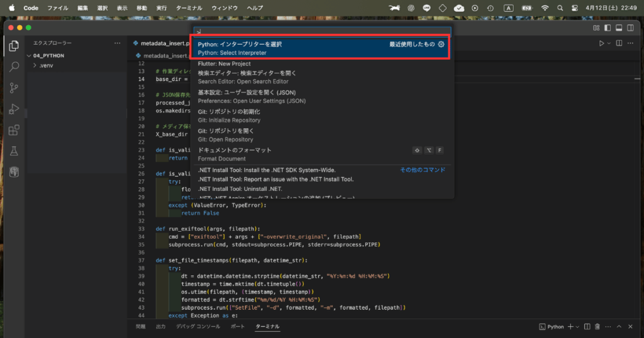This screenshot has height=338, width=644.
Task: Open the Code application menu
Action: pos(31,8)
